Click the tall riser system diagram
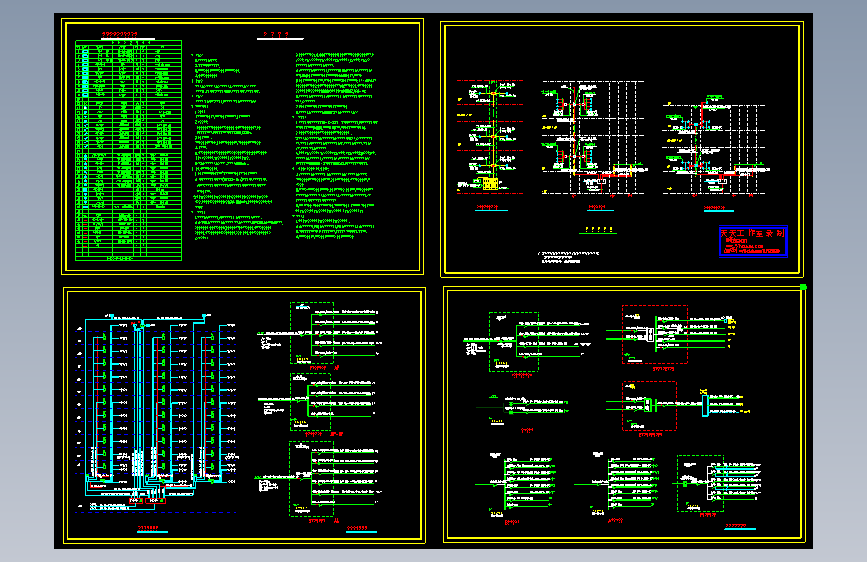The image size is (867, 562). (156, 413)
